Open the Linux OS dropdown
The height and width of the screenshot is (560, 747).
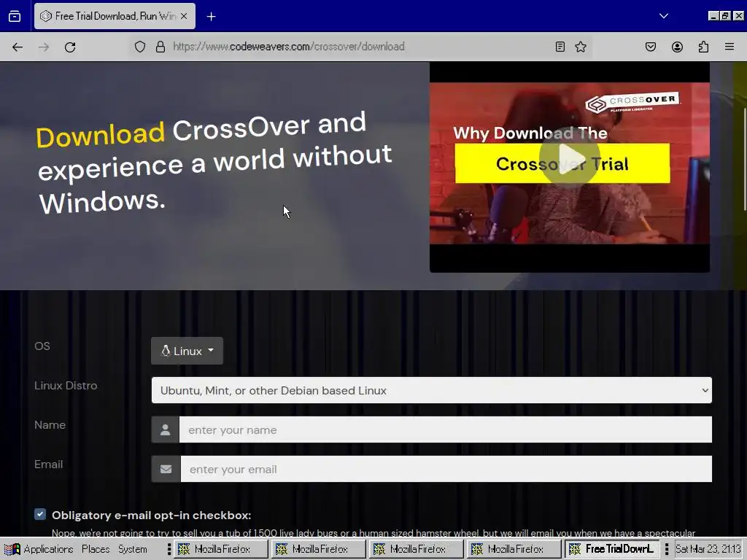[x=187, y=351]
